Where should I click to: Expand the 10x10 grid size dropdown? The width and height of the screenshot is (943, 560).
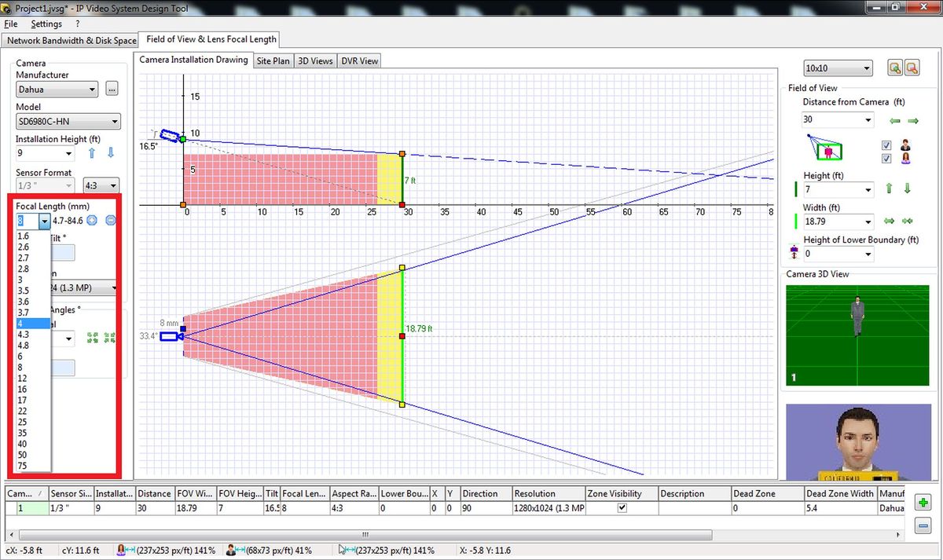pos(837,68)
